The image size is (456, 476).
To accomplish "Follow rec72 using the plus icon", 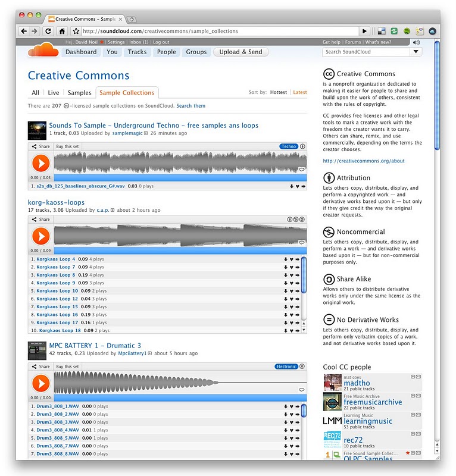I will [413, 434].
